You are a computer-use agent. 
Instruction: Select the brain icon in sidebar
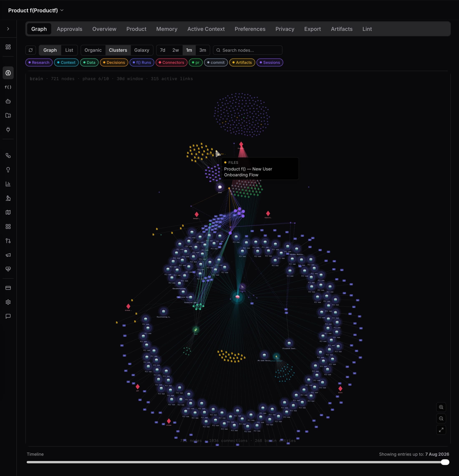pyautogui.click(x=8, y=73)
